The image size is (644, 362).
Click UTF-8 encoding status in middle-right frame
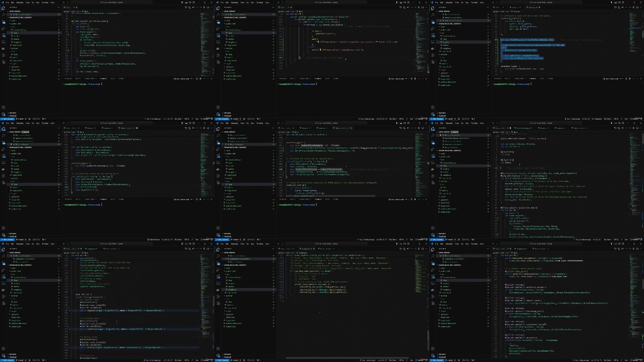pyautogui.click(x=616, y=240)
